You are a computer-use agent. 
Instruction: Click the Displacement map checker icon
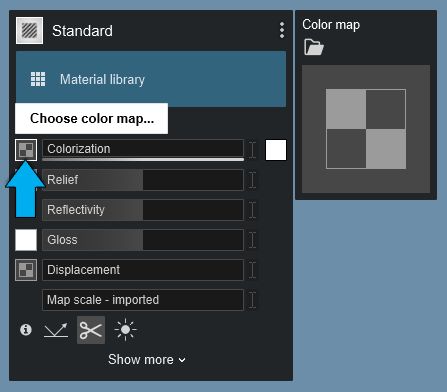(26, 270)
